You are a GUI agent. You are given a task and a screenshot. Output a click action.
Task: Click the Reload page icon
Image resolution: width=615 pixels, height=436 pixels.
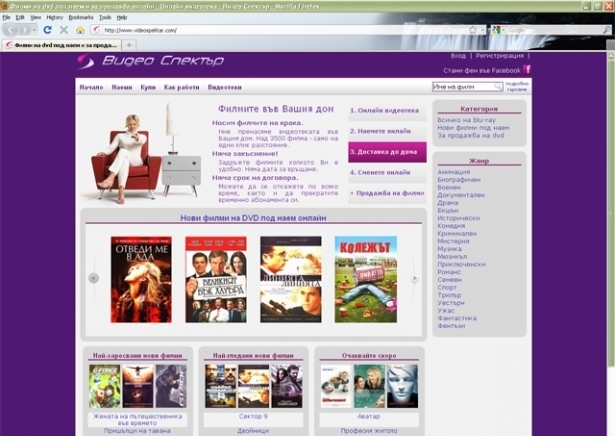(47, 30)
